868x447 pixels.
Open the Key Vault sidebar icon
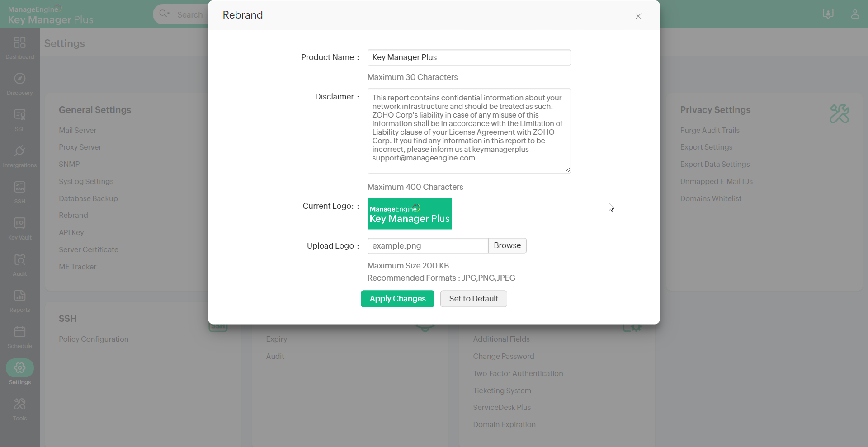pos(20,223)
